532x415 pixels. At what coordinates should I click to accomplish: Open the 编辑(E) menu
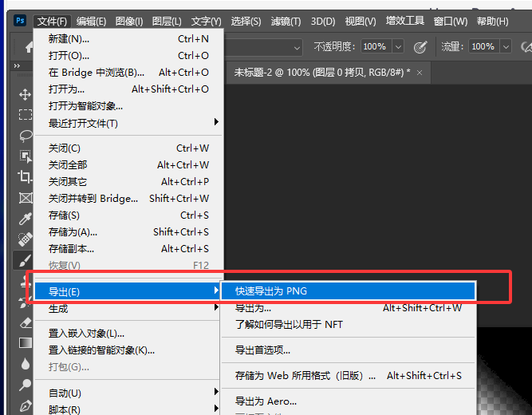[91, 22]
